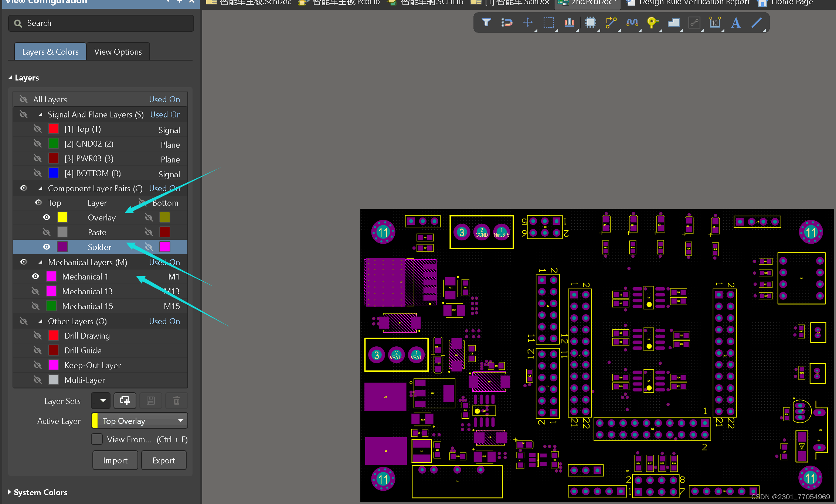
Task: Click the Place Dimension icon
Action: 715,23
